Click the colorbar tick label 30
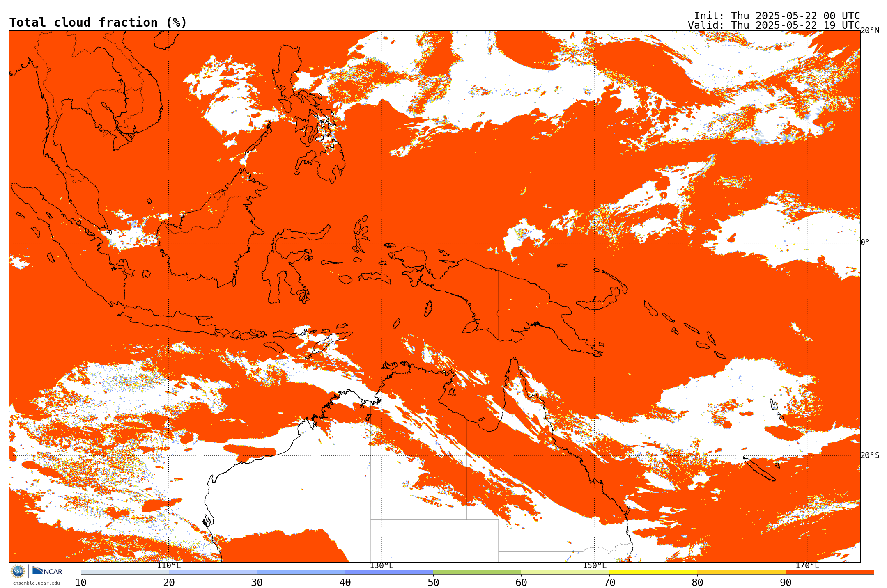This screenshot has height=588, width=887. (257, 583)
